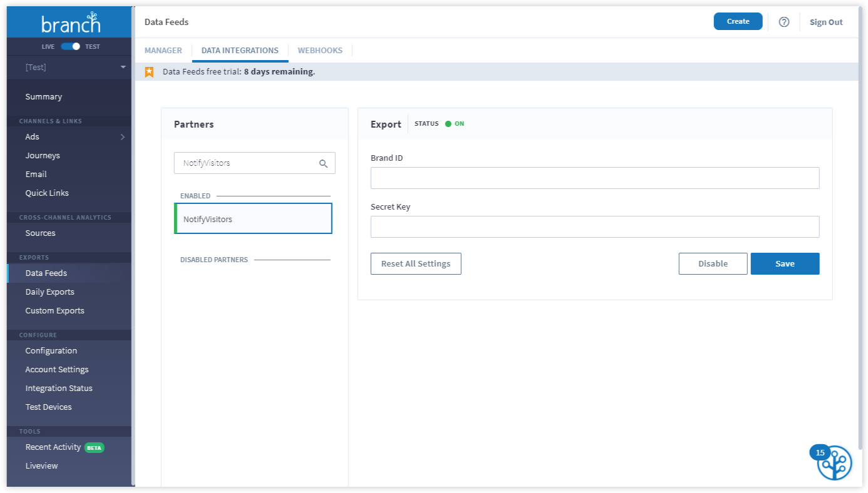Toggle the Live/Test environment switch
This screenshot has width=868, height=493.
71,46
